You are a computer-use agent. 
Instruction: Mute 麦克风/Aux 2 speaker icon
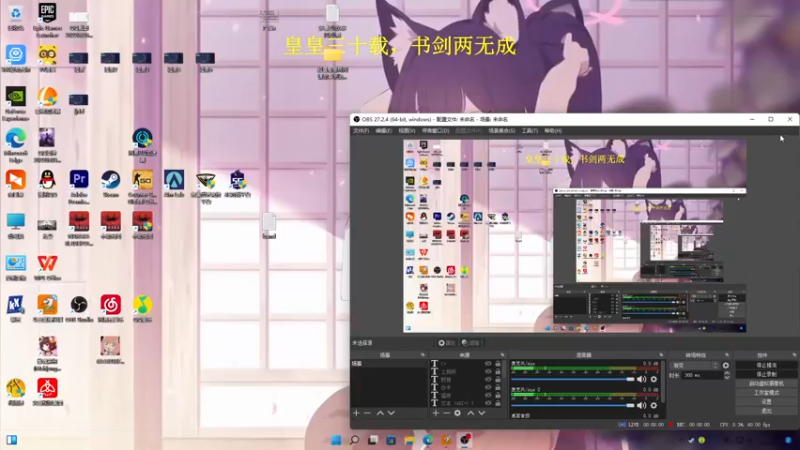641,405
